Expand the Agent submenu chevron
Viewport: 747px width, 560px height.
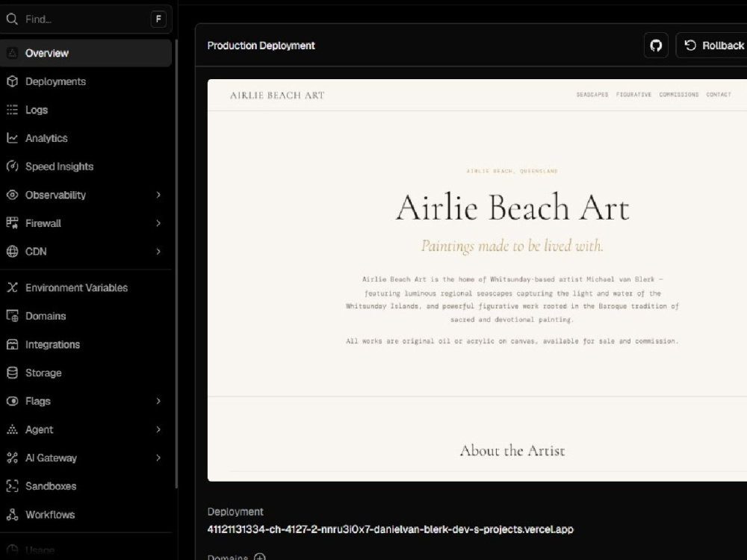coord(158,429)
